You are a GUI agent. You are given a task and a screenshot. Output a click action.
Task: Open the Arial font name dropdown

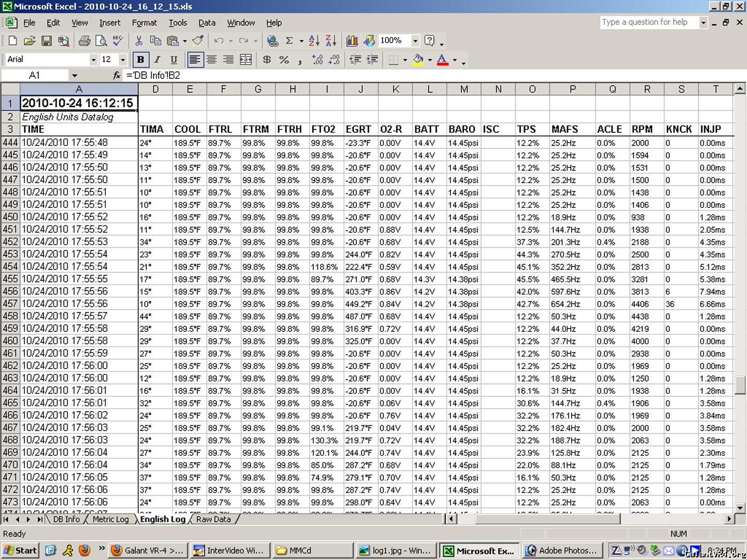click(93, 60)
